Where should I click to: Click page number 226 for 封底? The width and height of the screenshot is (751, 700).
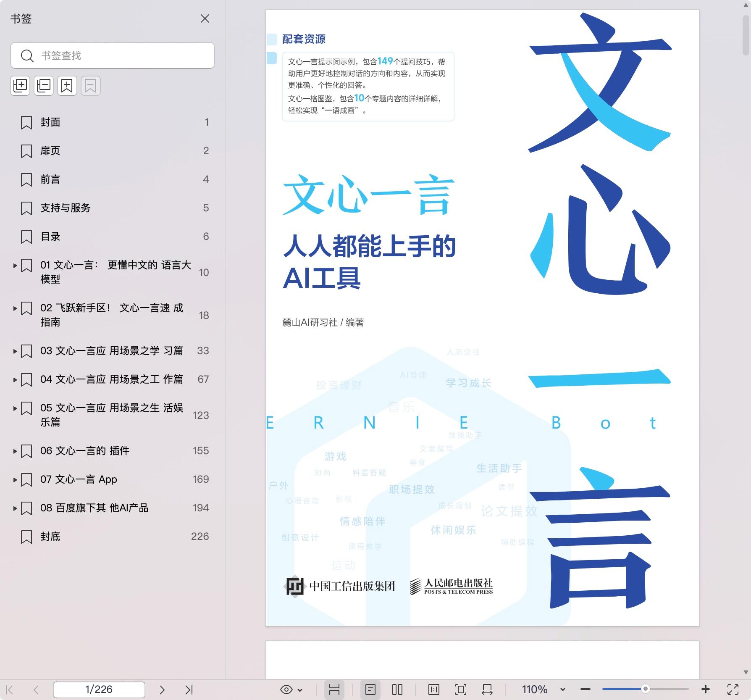[200, 537]
